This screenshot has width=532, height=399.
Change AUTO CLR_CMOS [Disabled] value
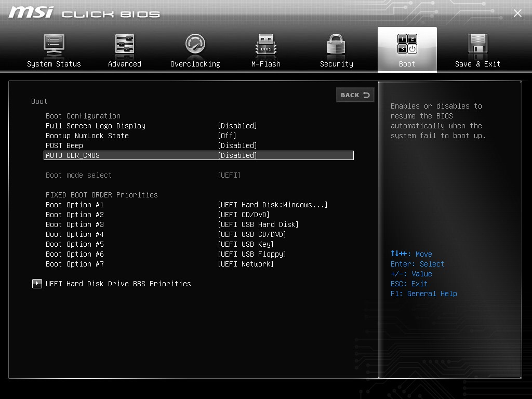[x=237, y=155]
